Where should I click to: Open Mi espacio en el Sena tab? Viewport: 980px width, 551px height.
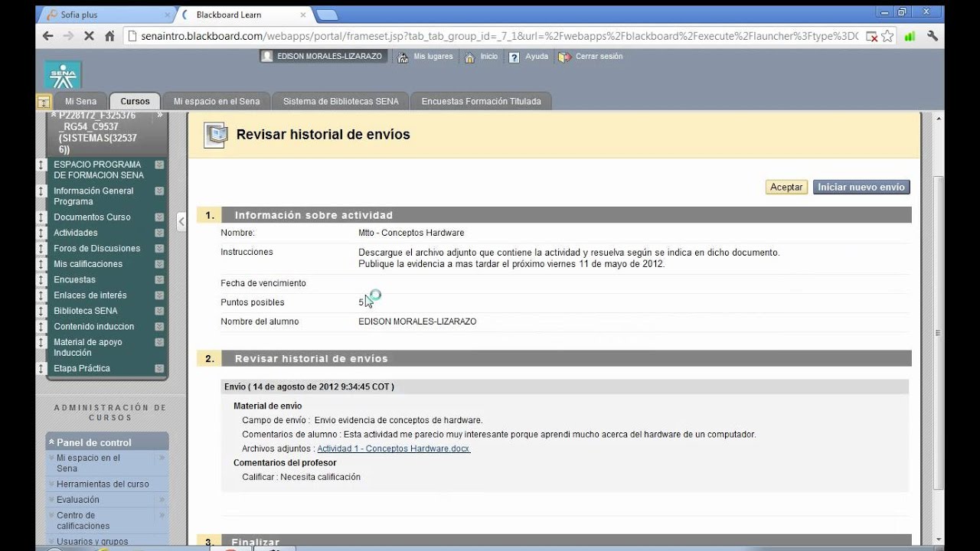point(217,101)
